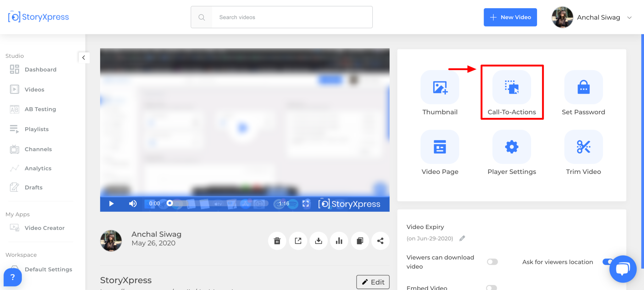Expand the user account dropdown arrow
The width and height of the screenshot is (644, 290).
click(x=629, y=18)
